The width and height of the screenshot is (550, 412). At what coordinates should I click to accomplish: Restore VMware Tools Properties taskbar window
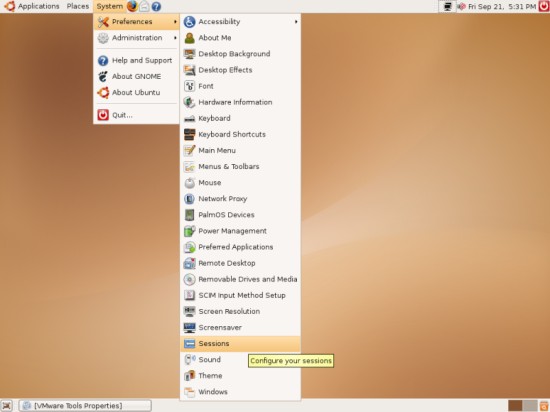(85, 406)
